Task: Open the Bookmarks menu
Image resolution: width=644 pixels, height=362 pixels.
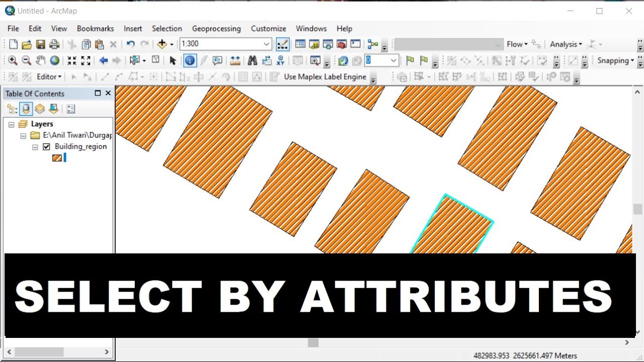Action: coord(96,29)
